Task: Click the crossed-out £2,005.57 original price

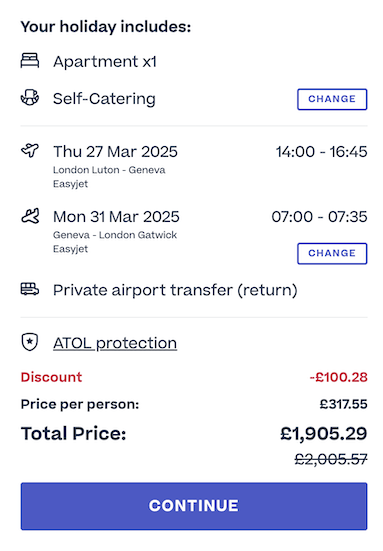Action: coord(331,459)
